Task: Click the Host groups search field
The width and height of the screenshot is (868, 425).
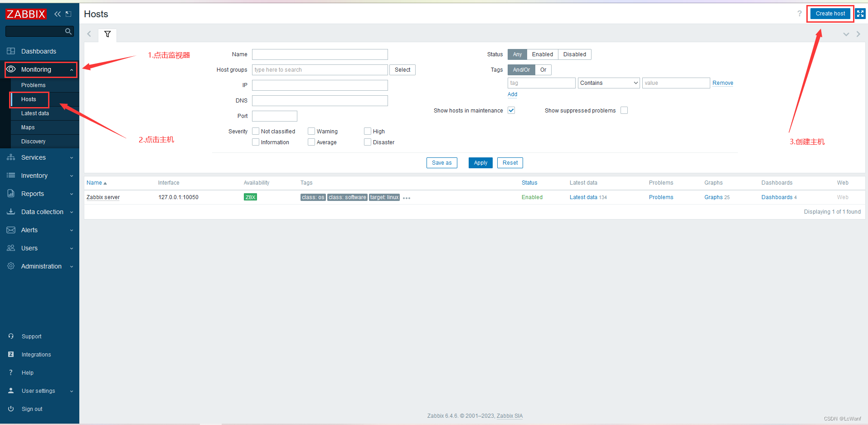Action: 320,70
